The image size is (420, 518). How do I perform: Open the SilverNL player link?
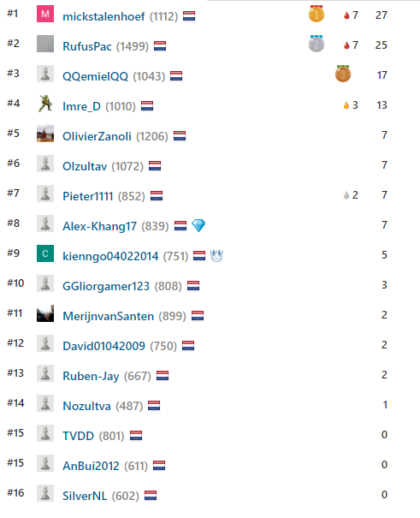[85, 496]
